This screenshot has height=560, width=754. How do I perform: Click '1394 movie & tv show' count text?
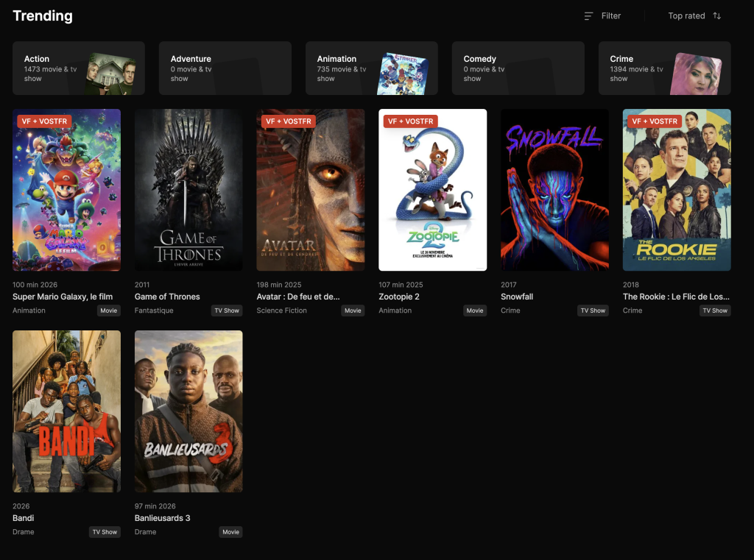pyautogui.click(x=637, y=74)
